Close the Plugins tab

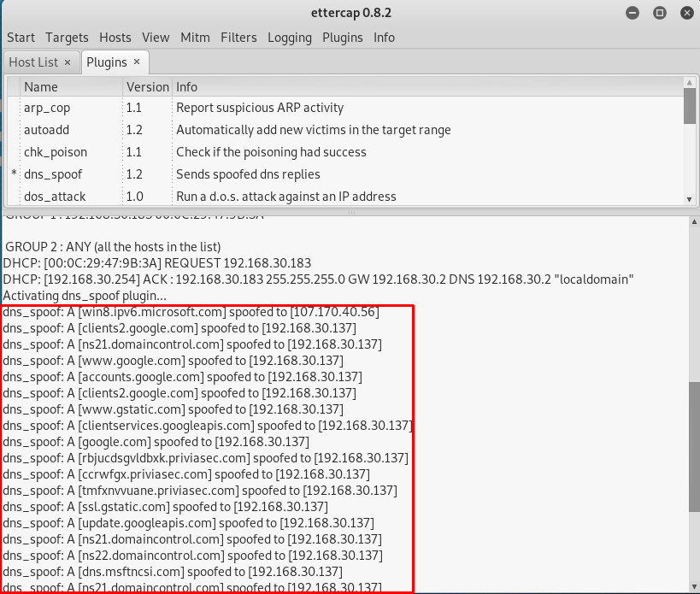coord(137,62)
